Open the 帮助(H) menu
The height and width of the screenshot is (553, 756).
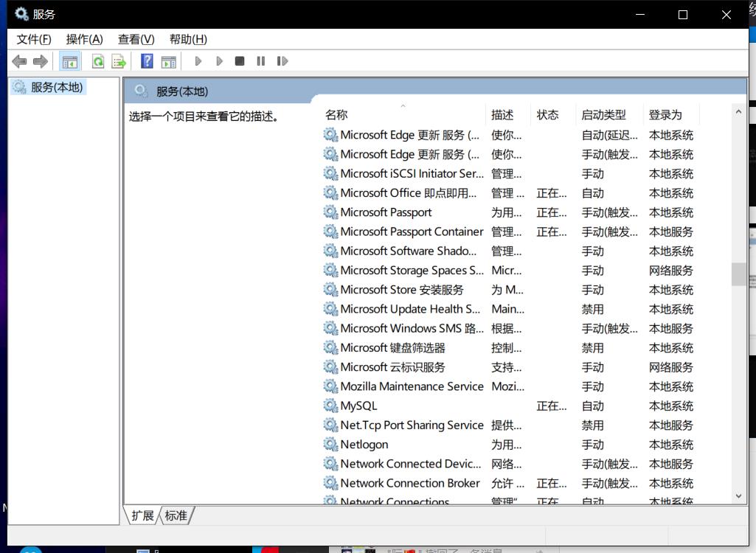(188, 39)
